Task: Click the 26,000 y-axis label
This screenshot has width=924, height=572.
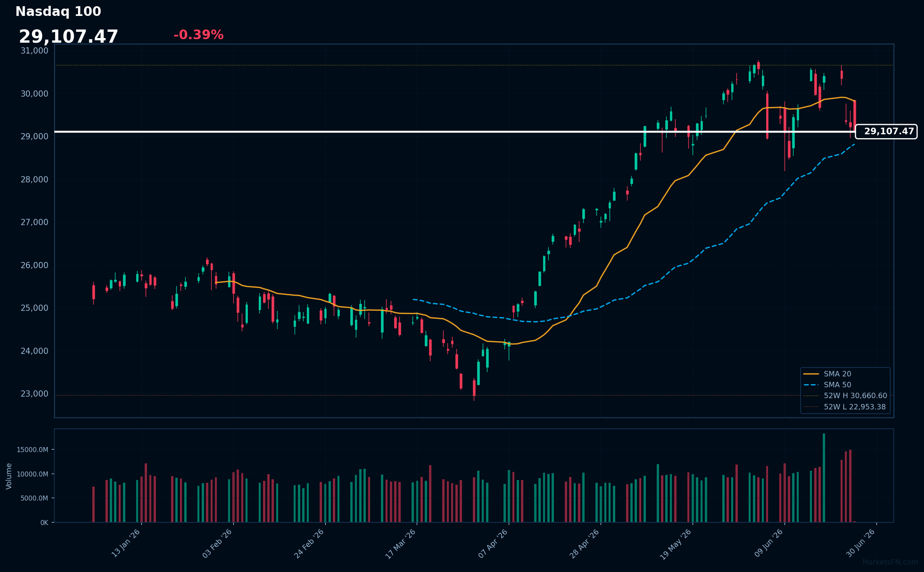Action: pyautogui.click(x=35, y=265)
